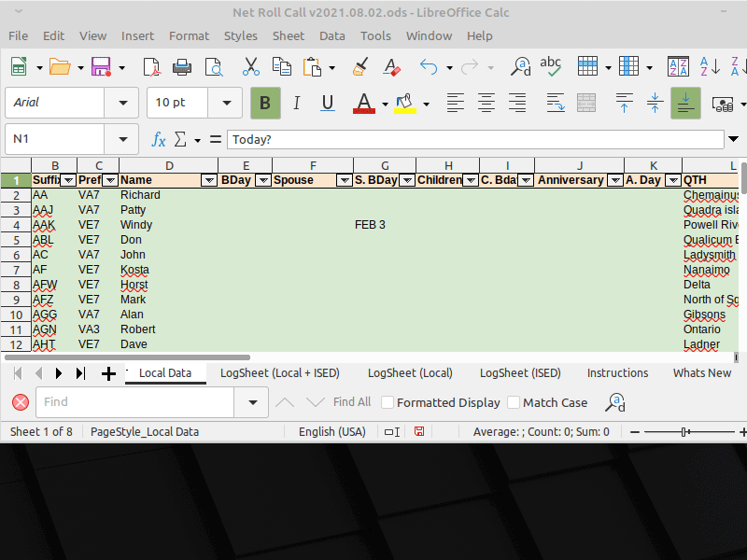Open a file with the folder icon

(x=60, y=66)
